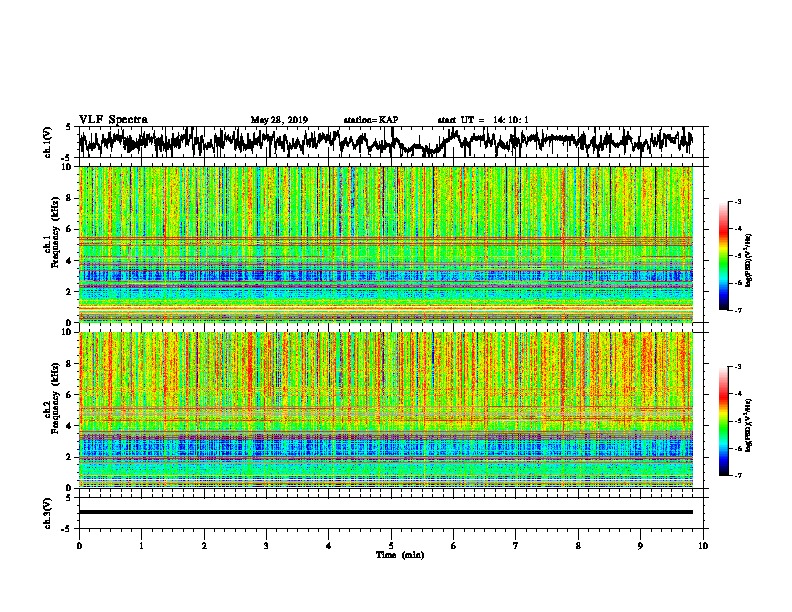Click the ch.2 color bar '-7' label
Viewport: 792px width, 612px height.
pyautogui.click(x=737, y=476)
